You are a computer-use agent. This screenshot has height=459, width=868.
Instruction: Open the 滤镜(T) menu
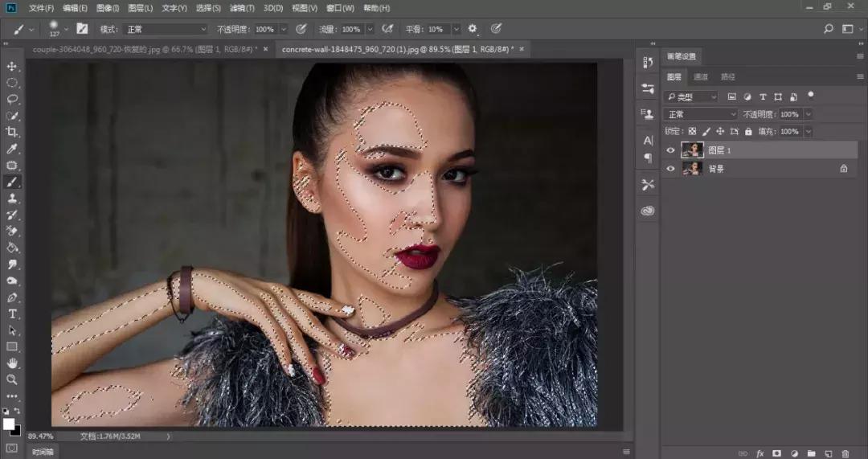point(242,8)
